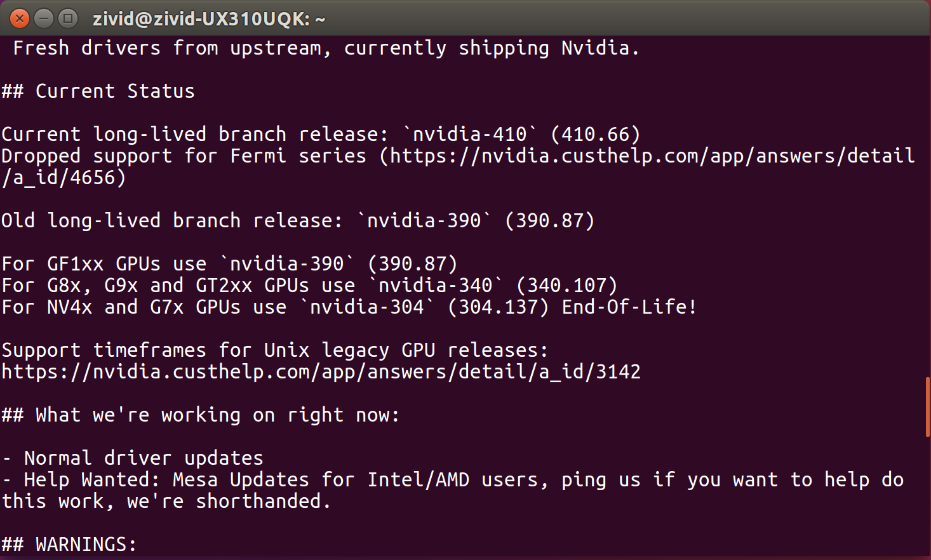Select the `nvidia-304` package name

pos(367,307)
